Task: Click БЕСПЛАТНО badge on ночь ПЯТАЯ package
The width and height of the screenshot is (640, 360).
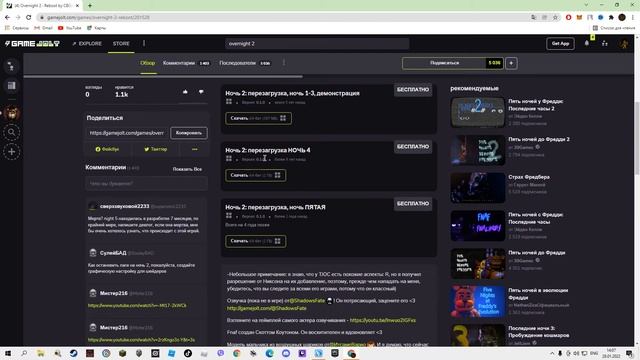Action: tap(413, 204)
